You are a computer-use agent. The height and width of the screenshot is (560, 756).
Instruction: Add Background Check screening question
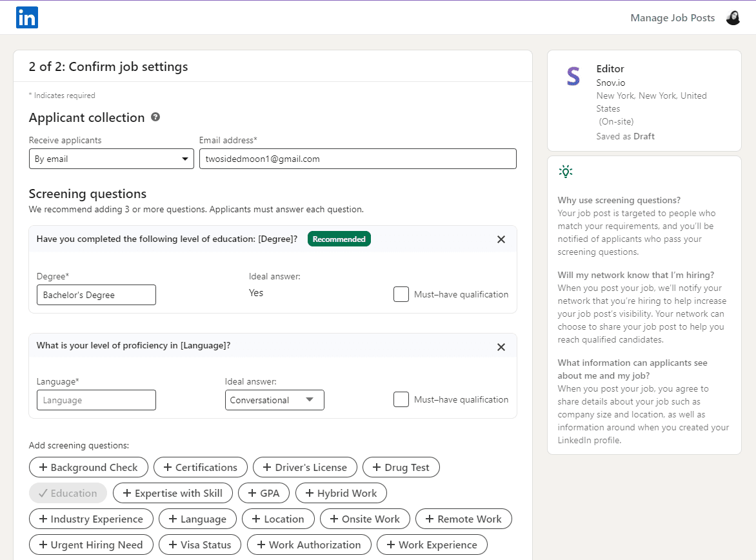[x=88, y=468]
